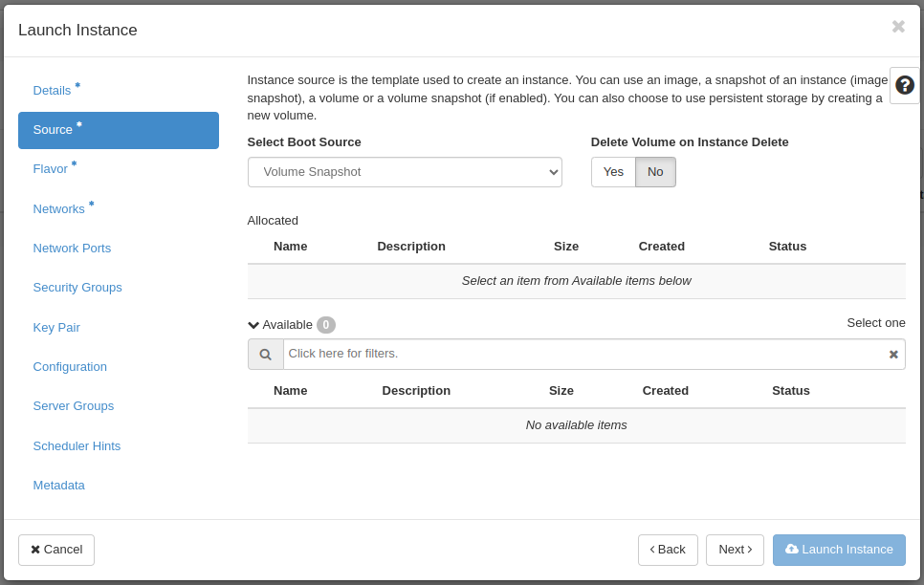Open the help question mark icon
This screenshot has width=924, height=585.
(x=905, y=85)
